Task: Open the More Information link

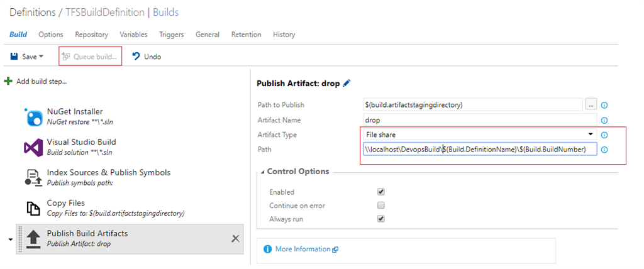Action: [303, 249]
